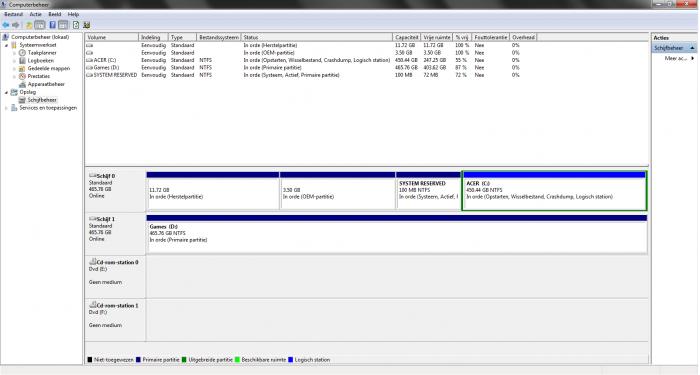Click the drive icon beside ACER (C:)
The width and height of the screenshot is (700, 375).
89,60
